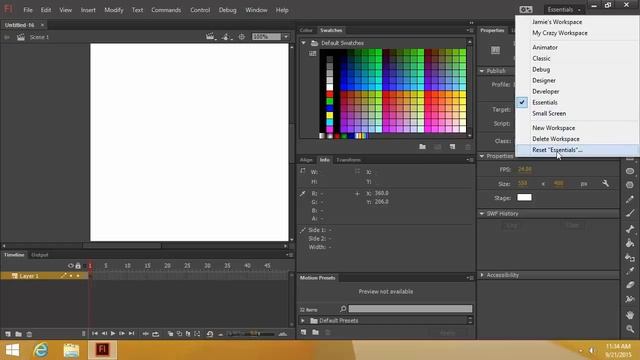Select the Eyedropper tool in tools strip
The image size is (640, 360).
pyautogui.click(x=630, y=271)
